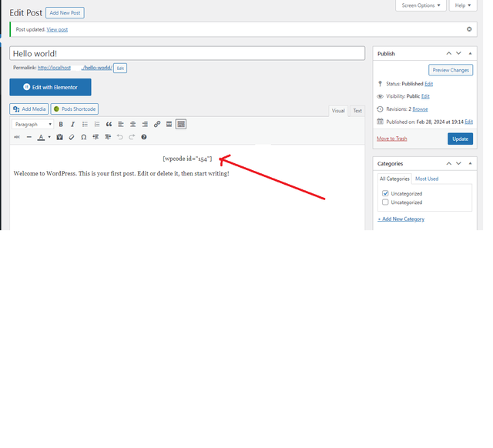Open the text color picker
Screen dimensions: 493x448
41,137
